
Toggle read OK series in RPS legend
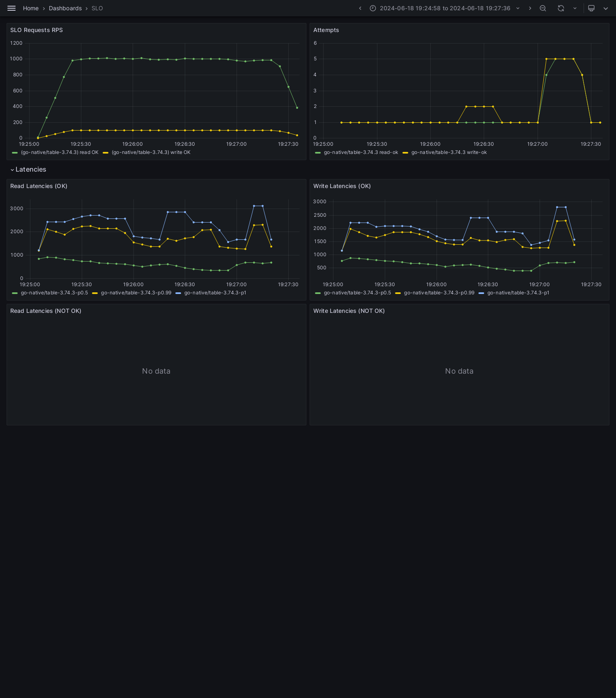pyautogui.click(x=60, y=152)
